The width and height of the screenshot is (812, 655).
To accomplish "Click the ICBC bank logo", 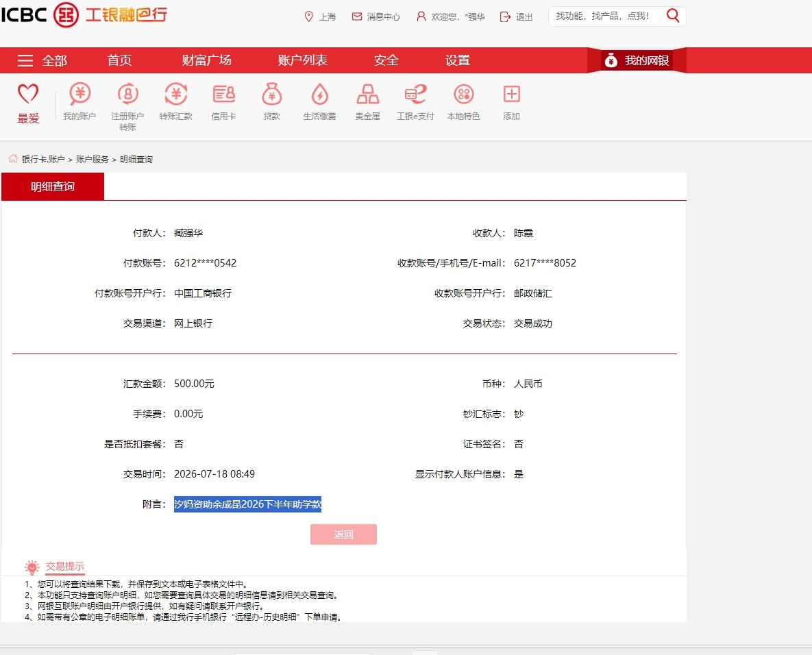I will 84,14.
